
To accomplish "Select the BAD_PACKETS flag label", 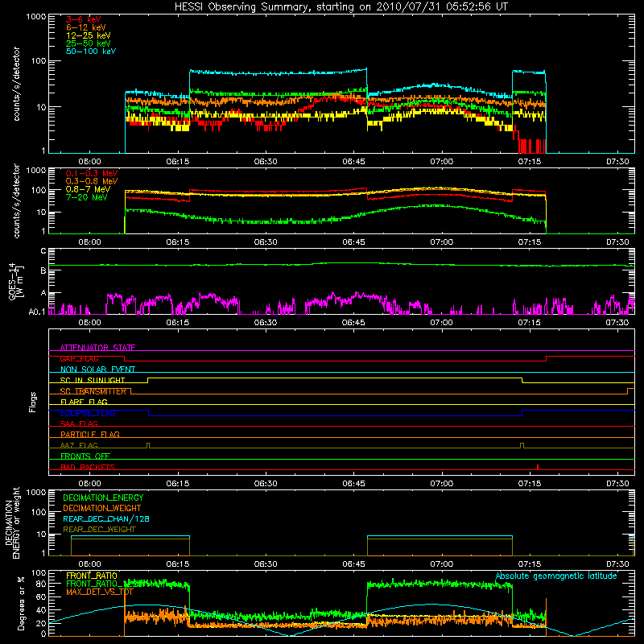I will click(x=88, y=468).
